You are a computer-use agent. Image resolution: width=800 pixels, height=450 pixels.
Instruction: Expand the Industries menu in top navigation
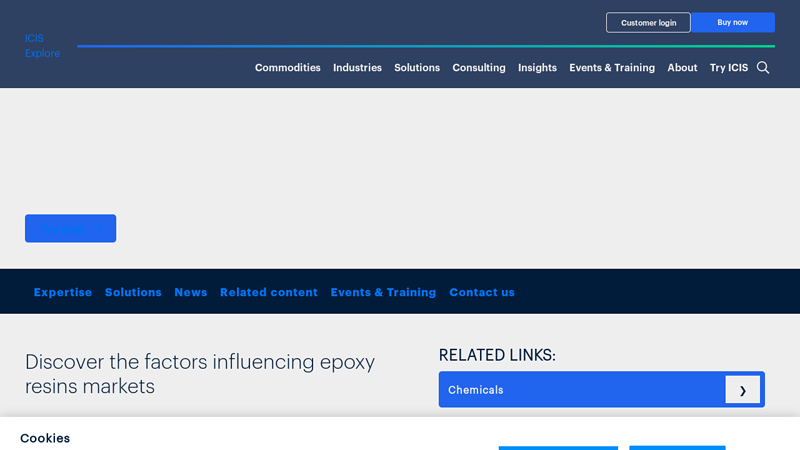click(357, 68)
